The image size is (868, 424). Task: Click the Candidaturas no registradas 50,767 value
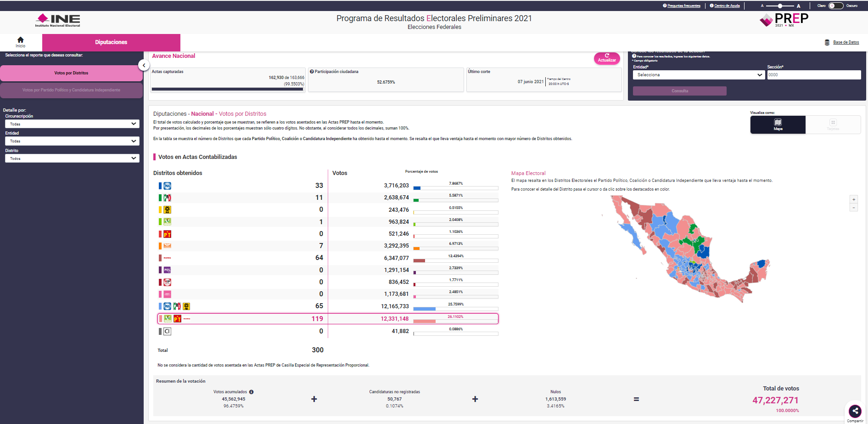coord(394,399)
